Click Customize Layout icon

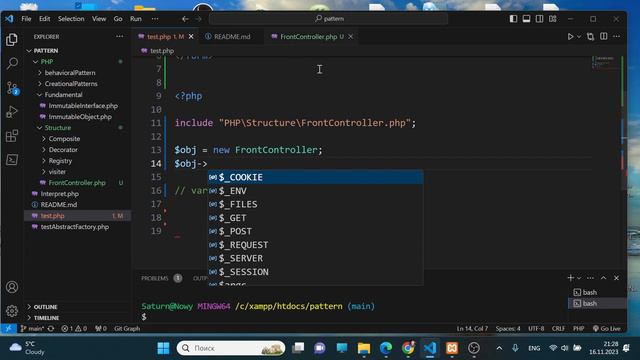click(x=553, y=19)
